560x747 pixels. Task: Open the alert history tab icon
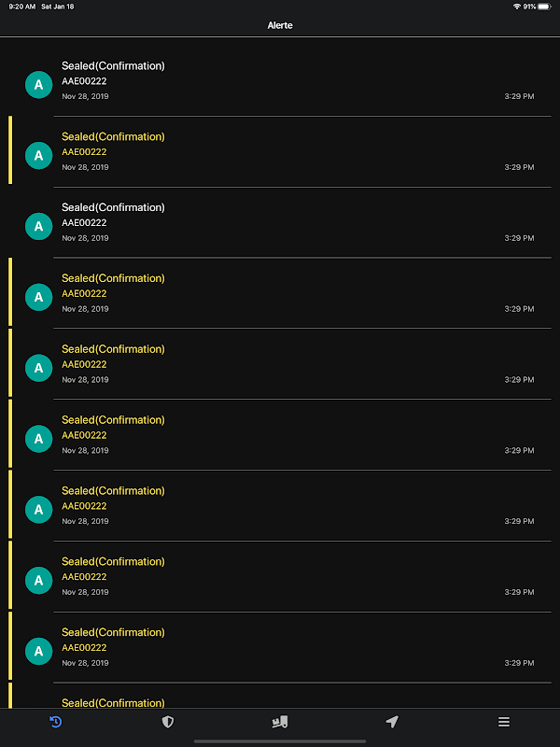(56, 722)
